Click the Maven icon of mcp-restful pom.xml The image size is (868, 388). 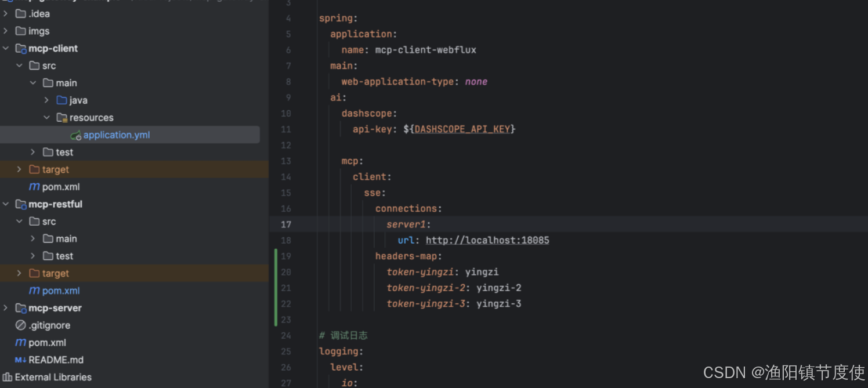34,291
